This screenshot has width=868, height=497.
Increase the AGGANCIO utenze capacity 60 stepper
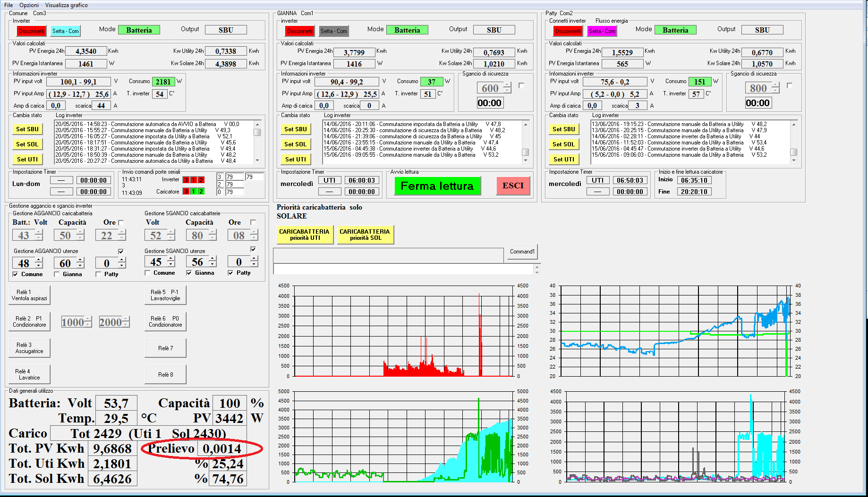click(81, 260)
